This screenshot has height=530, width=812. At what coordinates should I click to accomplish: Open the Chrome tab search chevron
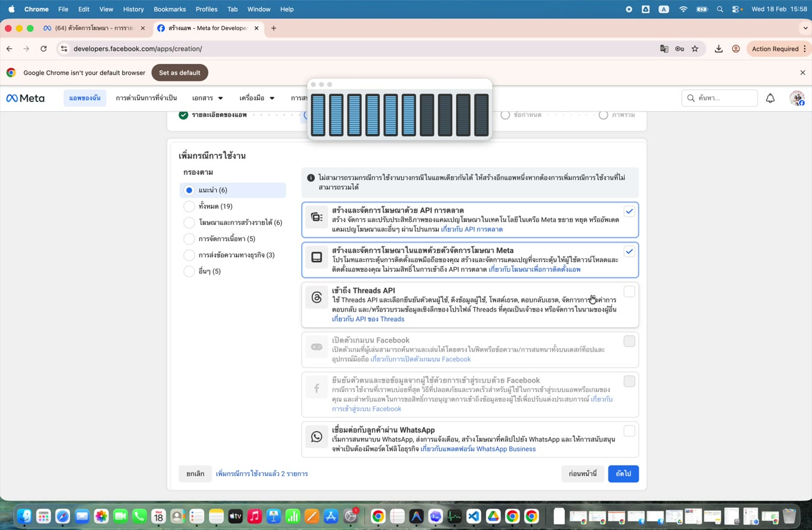point(805,28)
